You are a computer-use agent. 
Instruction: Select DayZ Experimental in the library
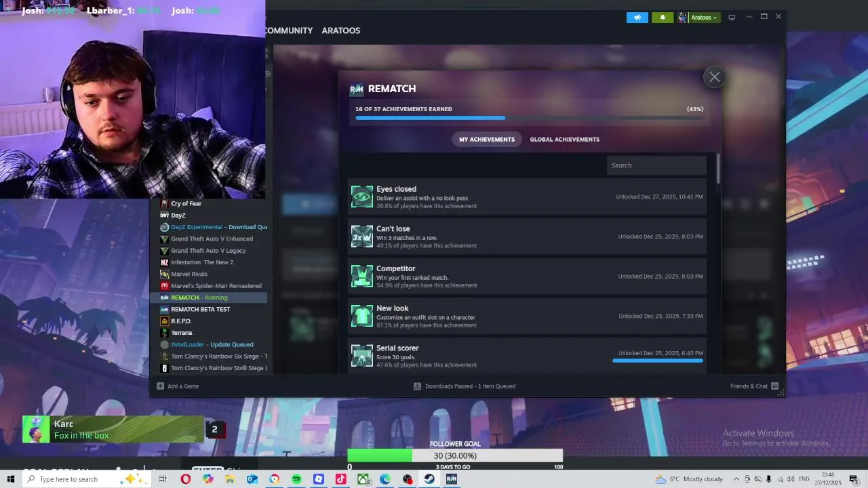point(213,227)
